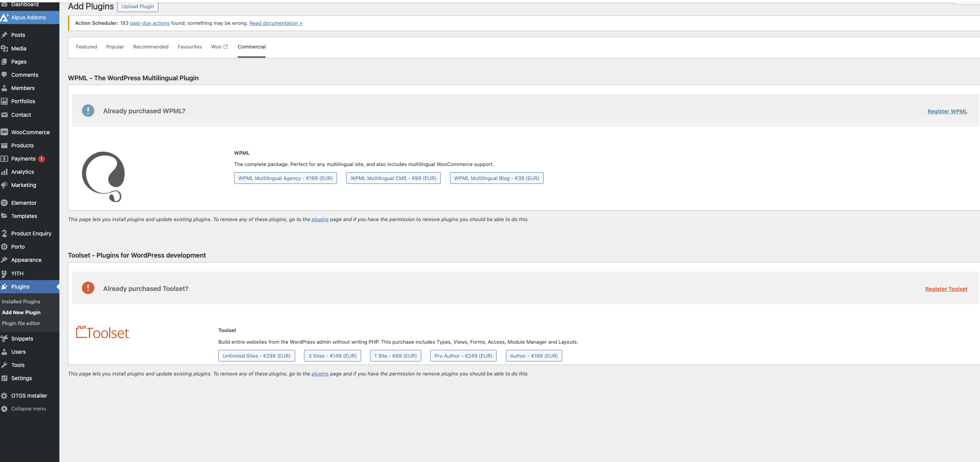This screenshot has height=462, width=980.
Task: Open the Featured plugins tab
Action: pos(87,47)
